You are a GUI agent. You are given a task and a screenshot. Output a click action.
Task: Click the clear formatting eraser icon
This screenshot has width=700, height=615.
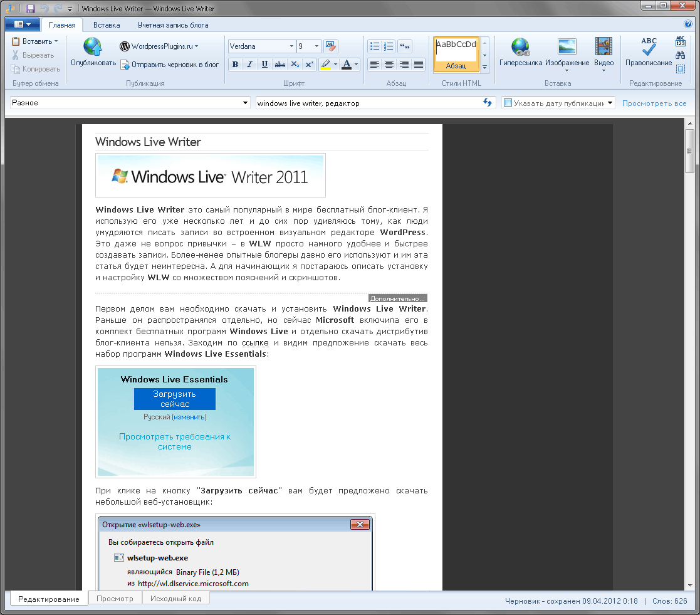pos(331,46)
